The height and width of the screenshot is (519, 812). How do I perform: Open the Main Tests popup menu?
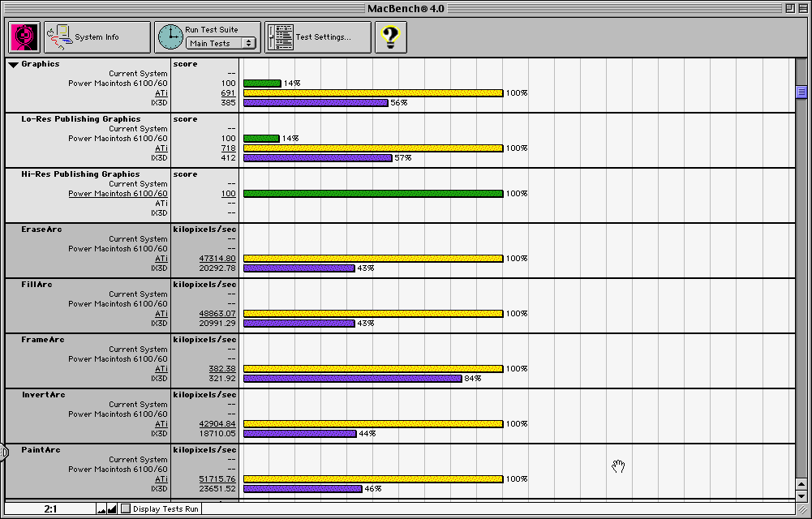[221, 44]
